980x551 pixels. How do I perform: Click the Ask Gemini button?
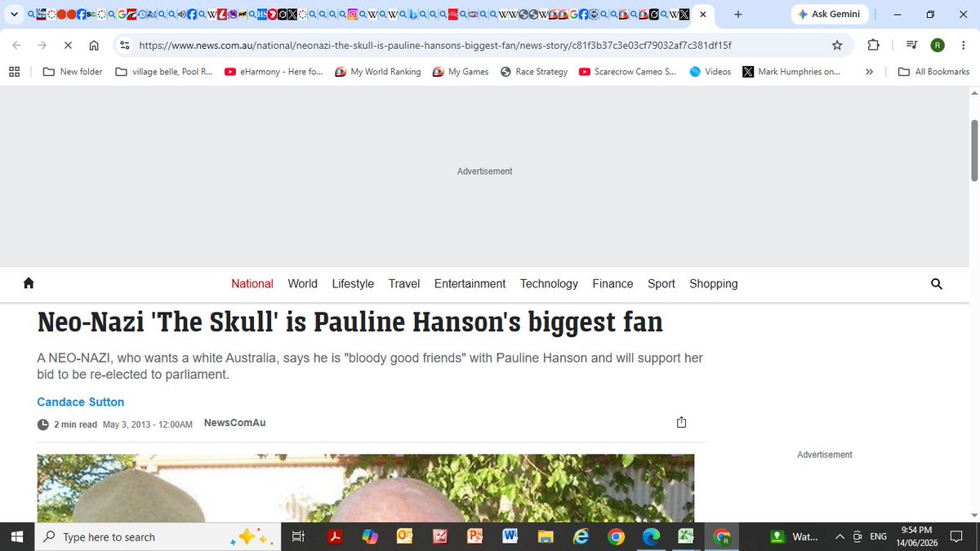pos(828,15)
